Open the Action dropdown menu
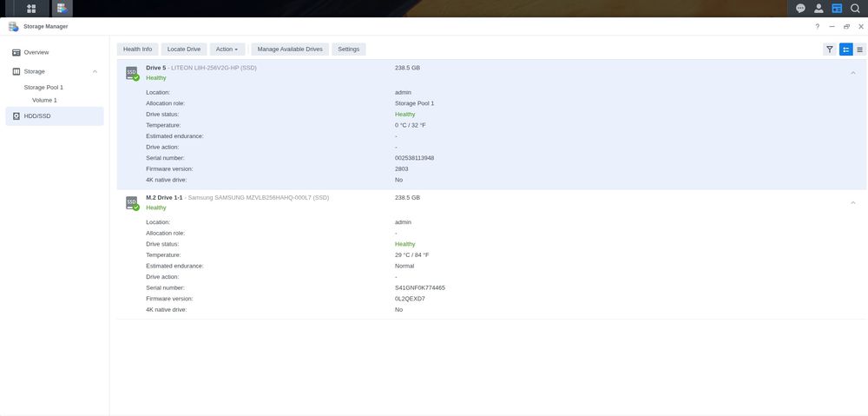This screenshot has height=416, width=868. tap(227, 50)
